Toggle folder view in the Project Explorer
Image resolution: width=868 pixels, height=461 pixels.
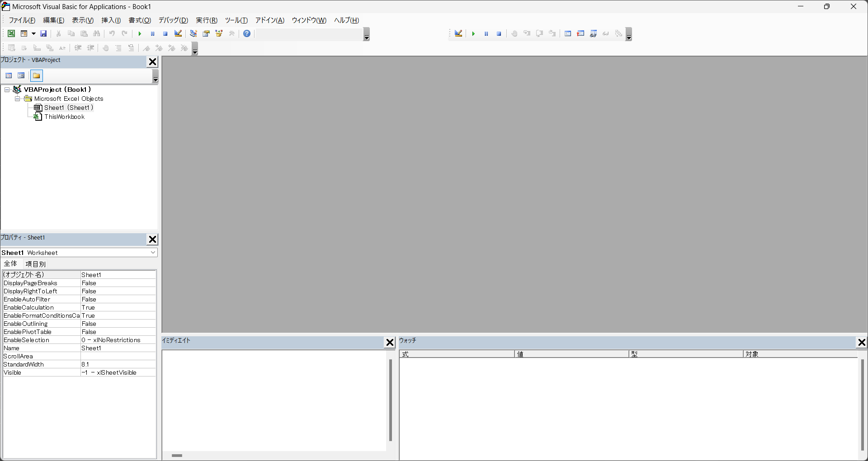pos(36,75)
